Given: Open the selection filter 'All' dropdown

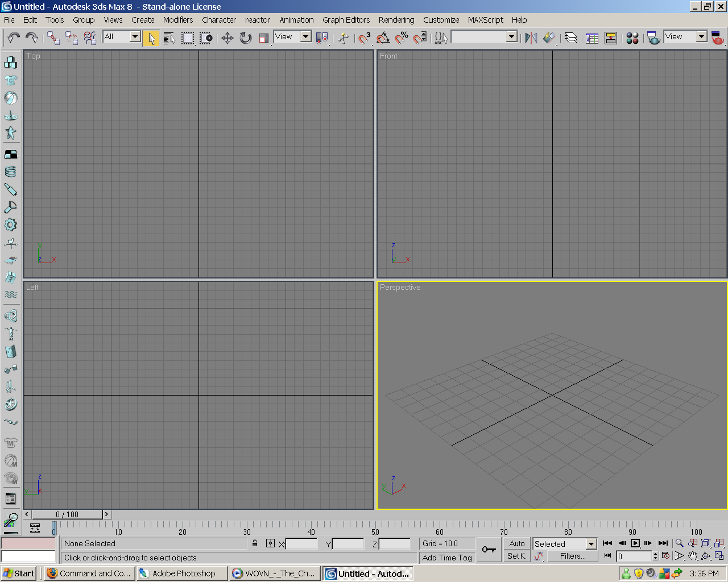Looking at the screenshot, I should point(135,37).
